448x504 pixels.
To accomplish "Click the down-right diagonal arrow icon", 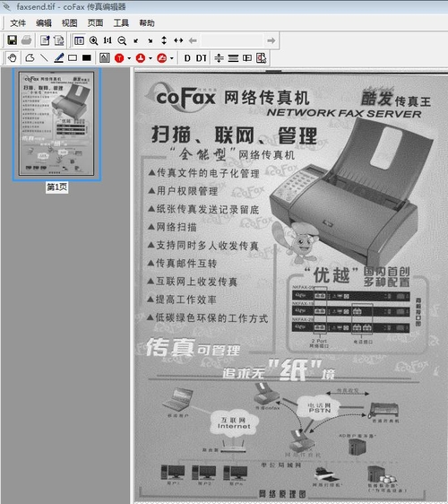I will pos(150,40).
